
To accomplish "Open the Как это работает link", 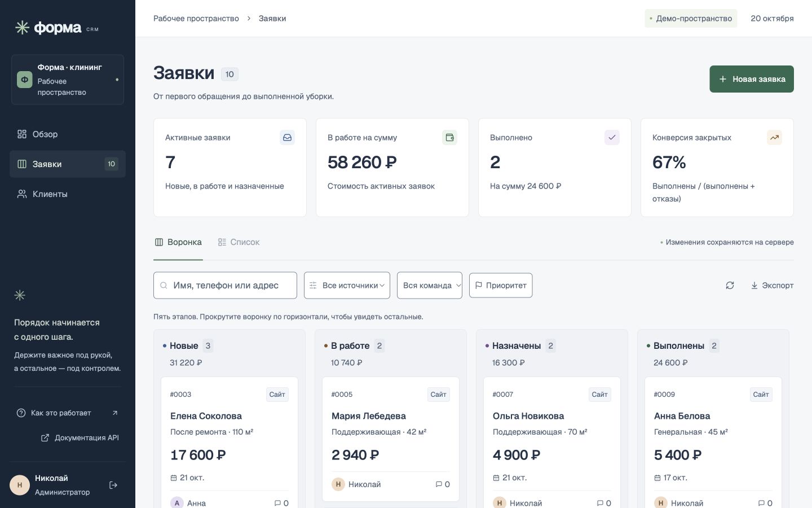I will 68,413.
